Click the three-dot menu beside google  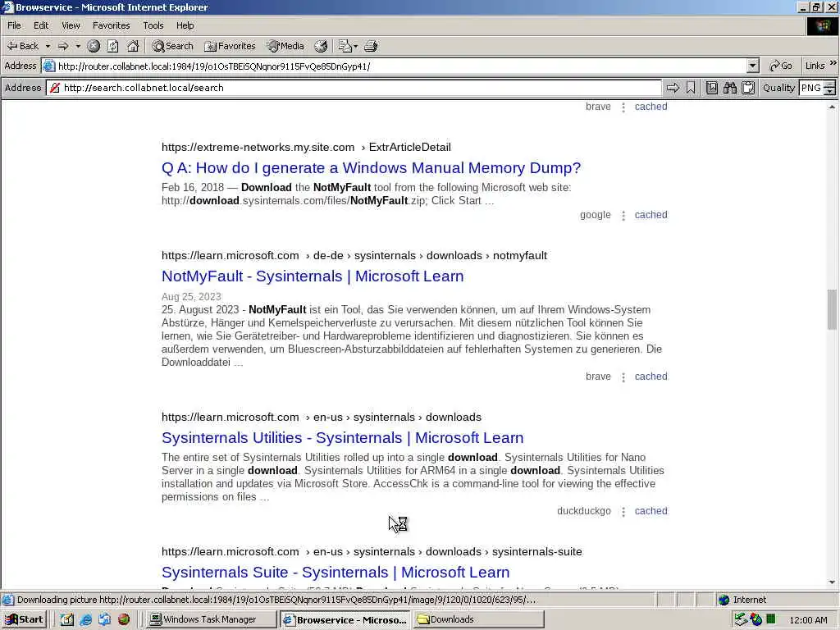click(x=623, y=216)
